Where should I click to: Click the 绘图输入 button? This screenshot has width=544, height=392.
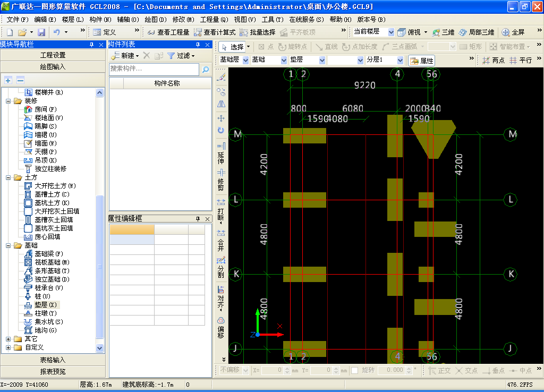[x=53, y=67]
